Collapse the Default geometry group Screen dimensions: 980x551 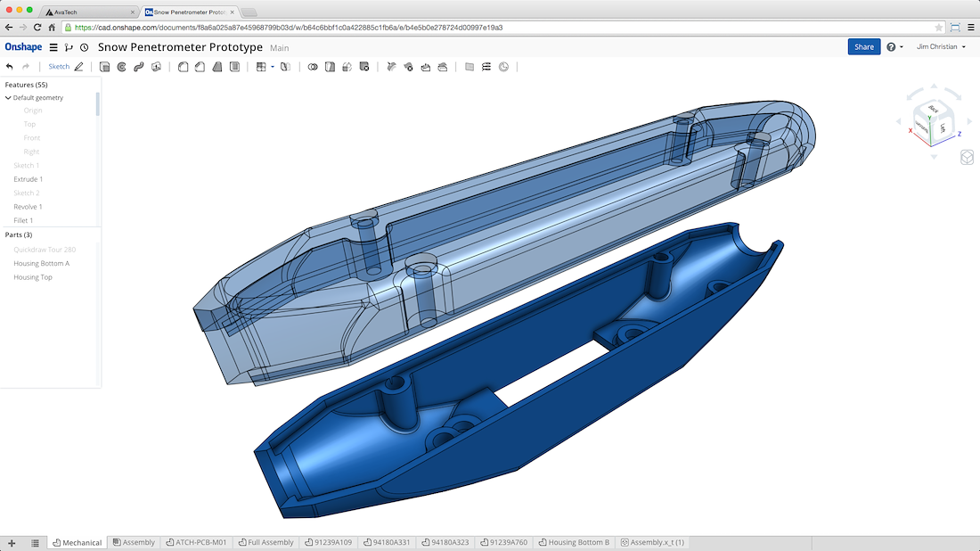coord(7,98)
